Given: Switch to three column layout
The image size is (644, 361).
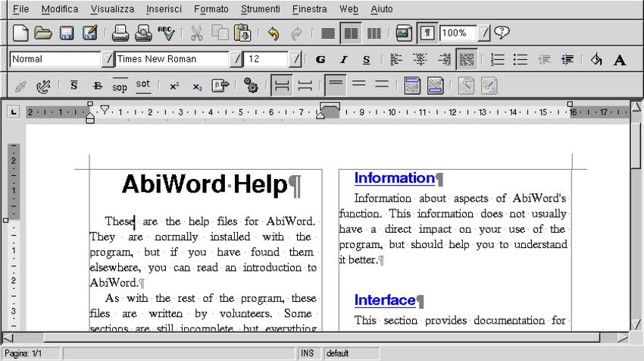Looking at the screenshot, I should pyautogui.click(x=374, y=33).
